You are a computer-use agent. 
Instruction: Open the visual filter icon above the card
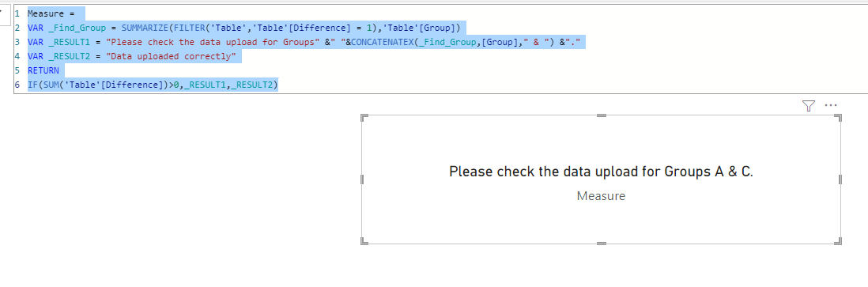point(808,106)
